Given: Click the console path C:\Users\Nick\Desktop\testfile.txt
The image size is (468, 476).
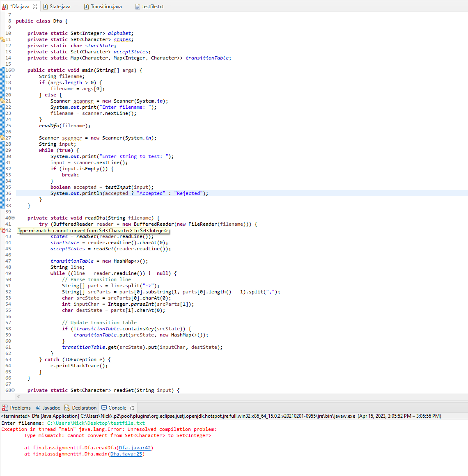Looking at the screenshot, I should (96, 423).
